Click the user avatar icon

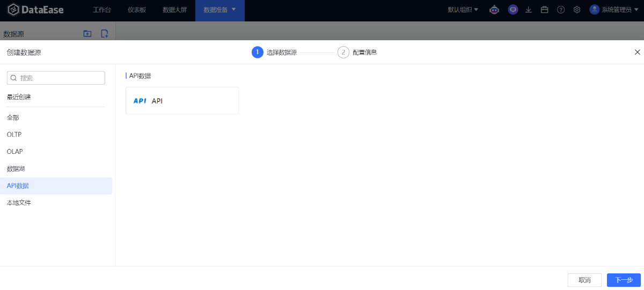coord(595,10)
